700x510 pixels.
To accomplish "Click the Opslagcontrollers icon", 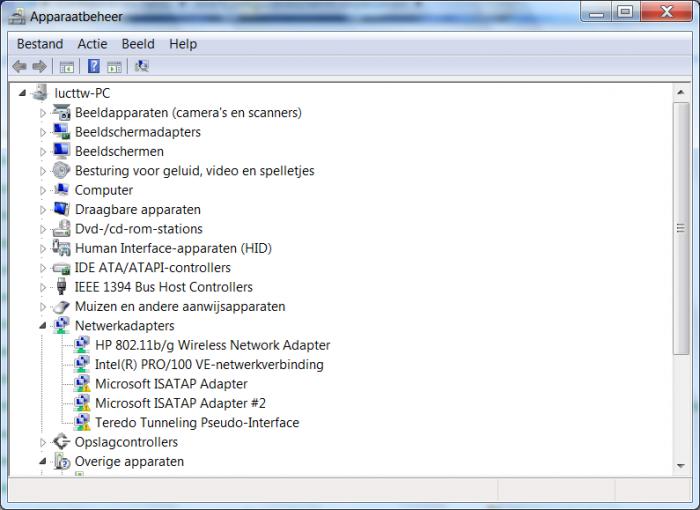I will point(61,442).
